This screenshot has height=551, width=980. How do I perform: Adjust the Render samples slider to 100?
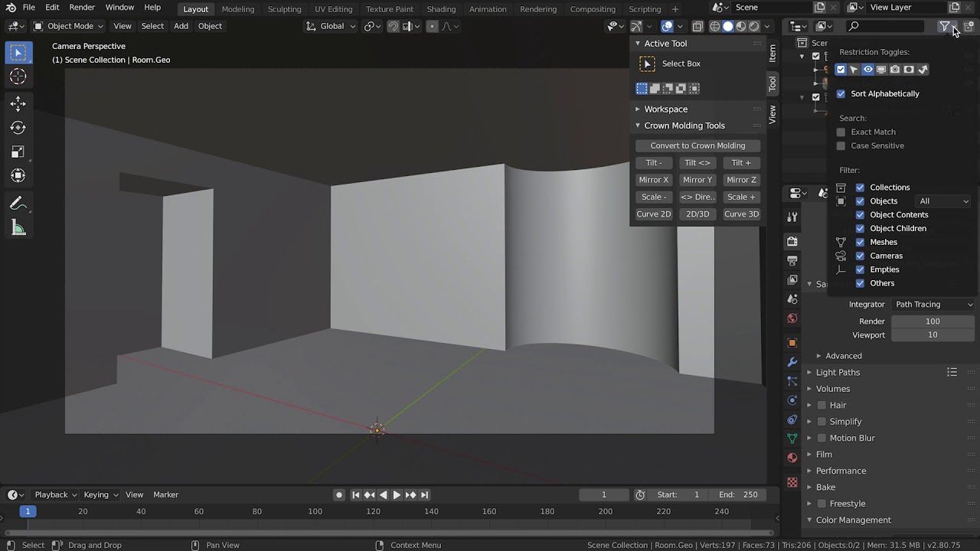pyautogui.click(x=933, y=321)
